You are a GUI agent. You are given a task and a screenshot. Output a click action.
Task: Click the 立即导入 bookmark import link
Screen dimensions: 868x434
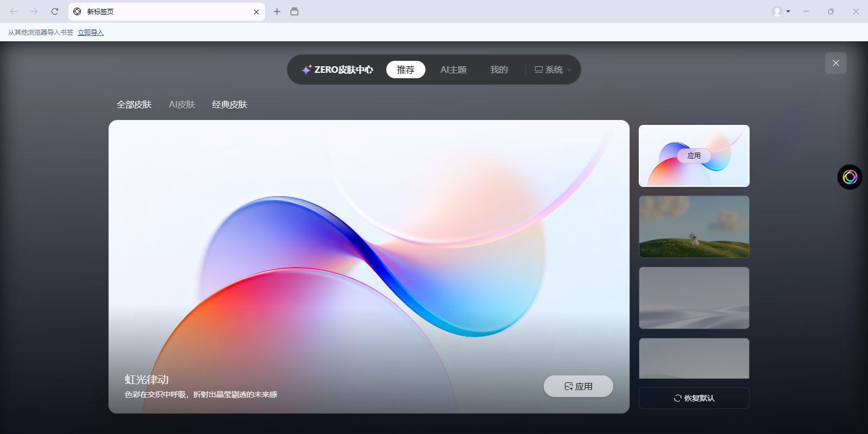(x=90, y=33)
